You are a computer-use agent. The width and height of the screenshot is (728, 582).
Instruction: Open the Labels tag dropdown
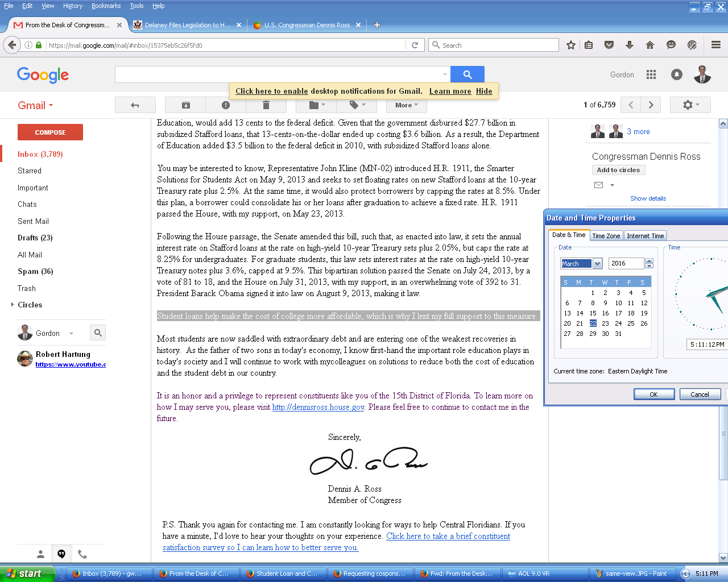[x=357, y=105]
